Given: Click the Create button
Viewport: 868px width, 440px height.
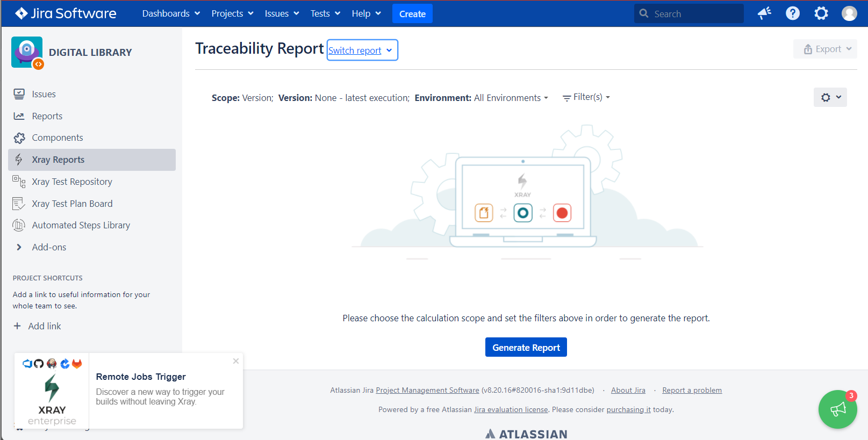Looking at the screenshot, I should click(x=412, y=14).
